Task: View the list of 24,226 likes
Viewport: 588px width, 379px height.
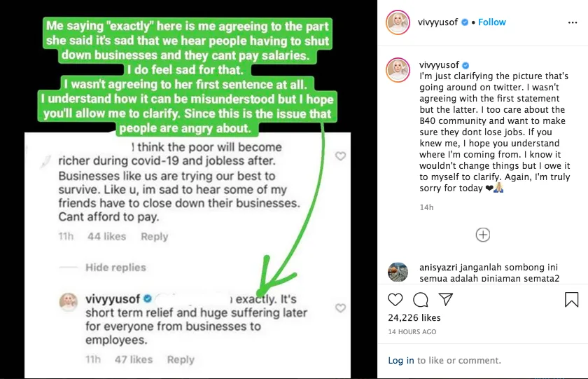Action: point(414,317)
